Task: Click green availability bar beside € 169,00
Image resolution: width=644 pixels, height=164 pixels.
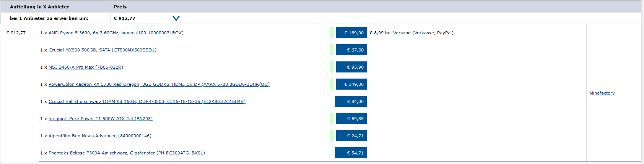Action: pos(332,33)
